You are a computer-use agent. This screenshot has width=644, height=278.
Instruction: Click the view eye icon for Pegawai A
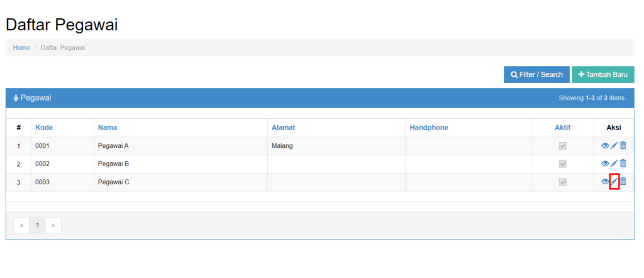click(x=605, y=146)
